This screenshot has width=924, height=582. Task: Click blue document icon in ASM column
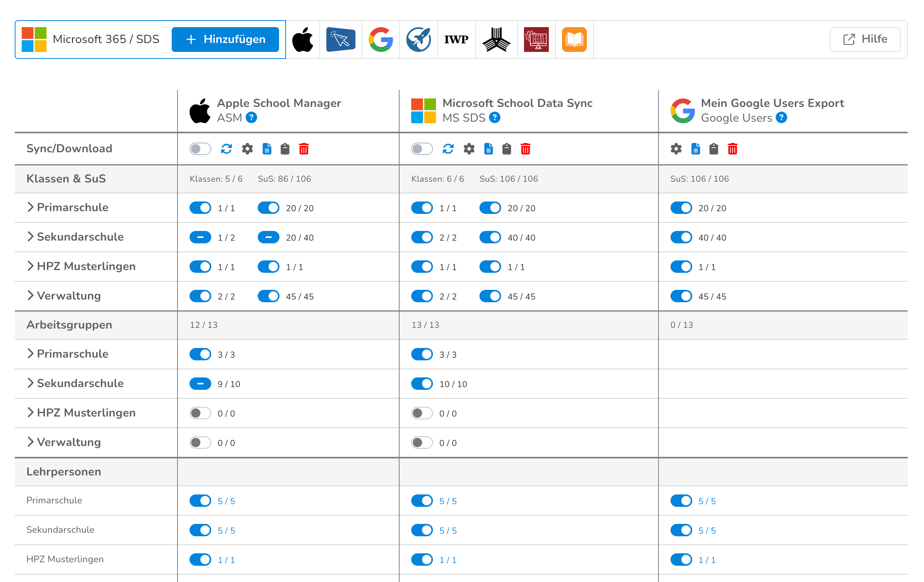[267, 149]
